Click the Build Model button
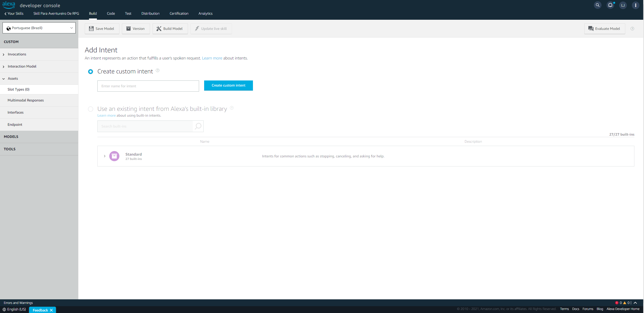Viewport: 644px width, 313px height. coord(170,29)
